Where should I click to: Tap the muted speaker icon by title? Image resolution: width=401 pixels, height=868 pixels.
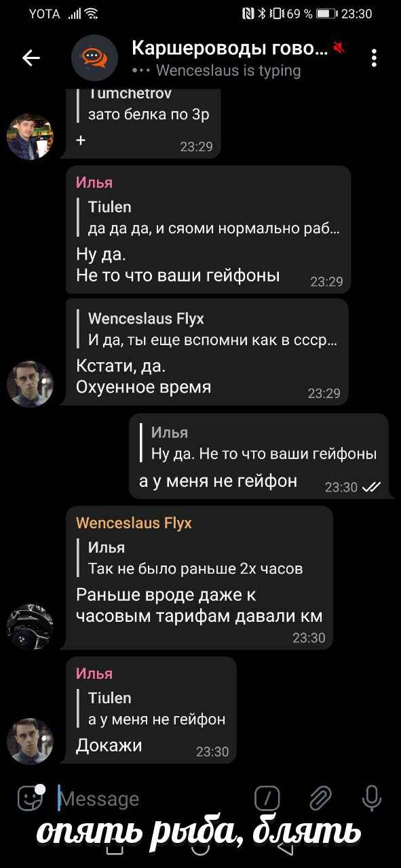coord(339,47)
